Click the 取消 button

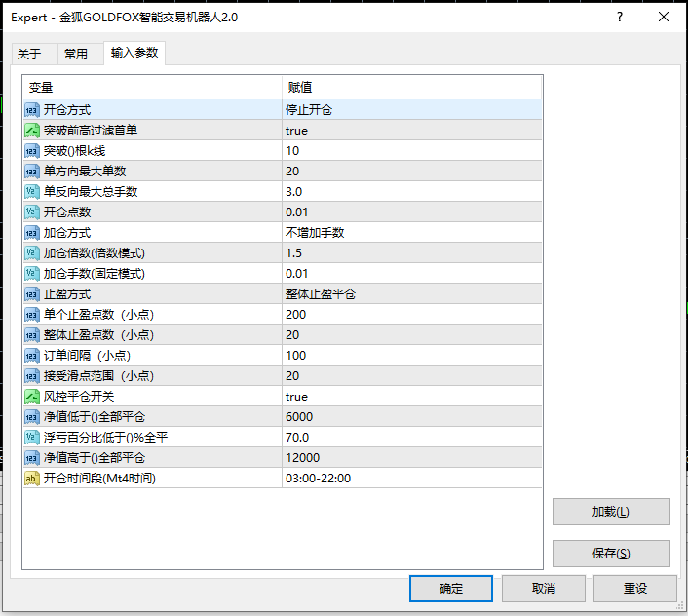click(543, 589)
